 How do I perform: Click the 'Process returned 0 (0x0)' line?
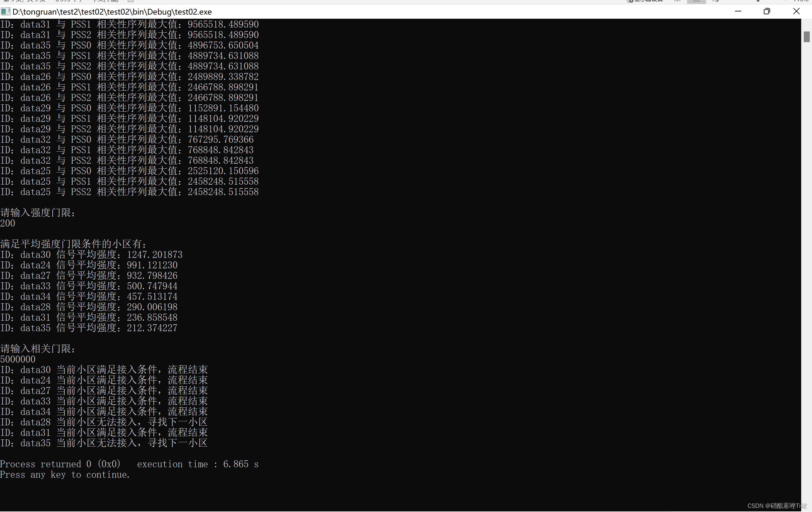click(x=60, y=464)
